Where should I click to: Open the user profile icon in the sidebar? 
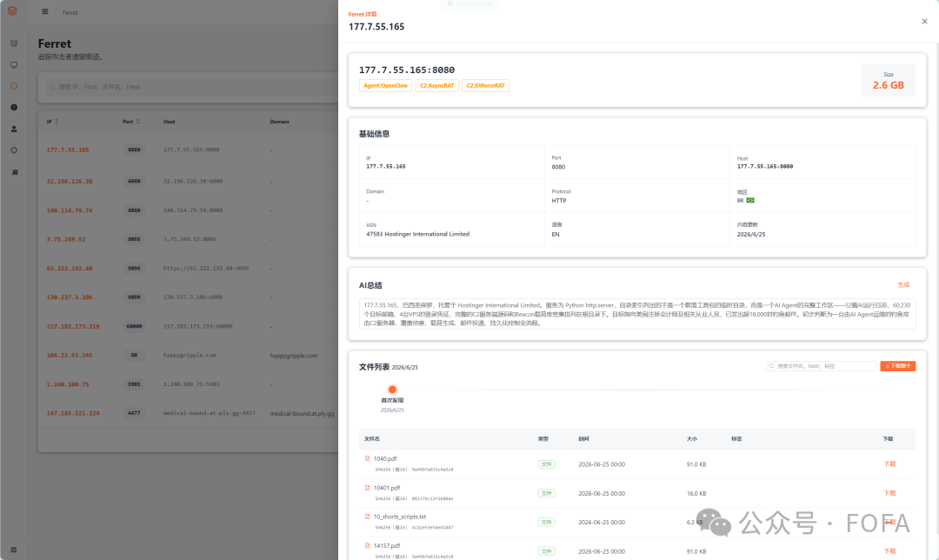14,129
